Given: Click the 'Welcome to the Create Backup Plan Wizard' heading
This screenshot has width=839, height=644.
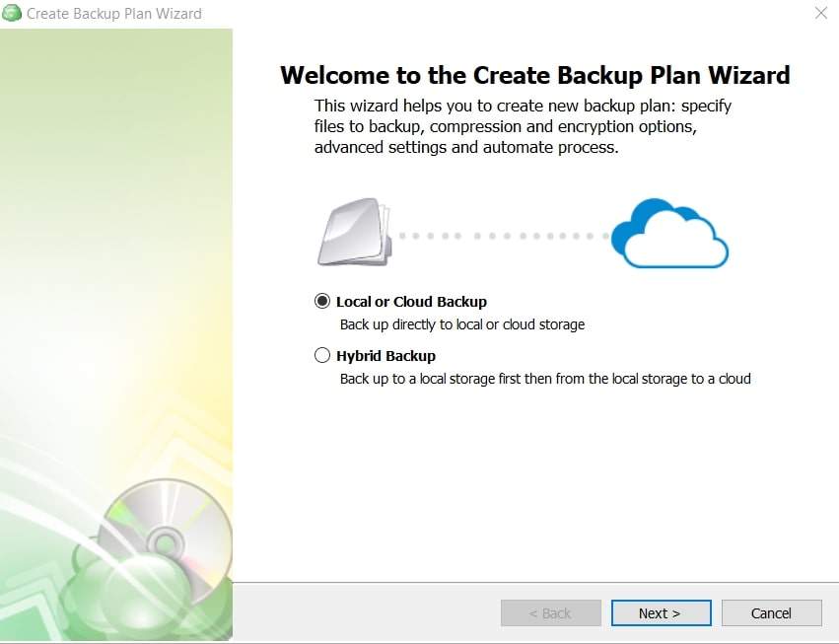Looking at the screenshot, I should (535, 75).
